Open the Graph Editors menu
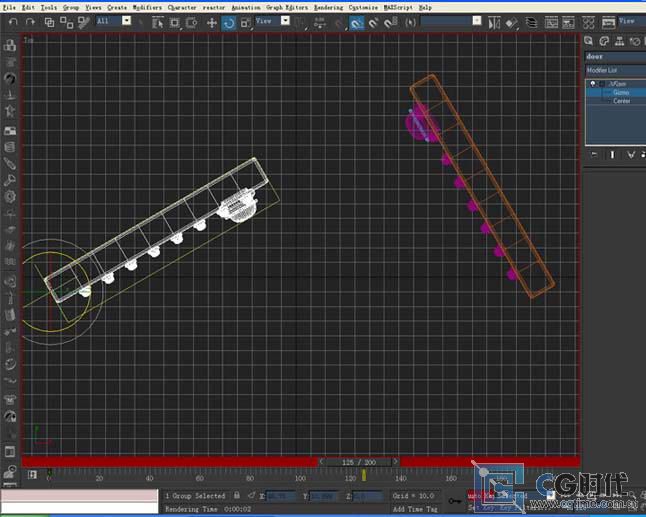Screen dimensions: 646x517 tap(287, 7)
